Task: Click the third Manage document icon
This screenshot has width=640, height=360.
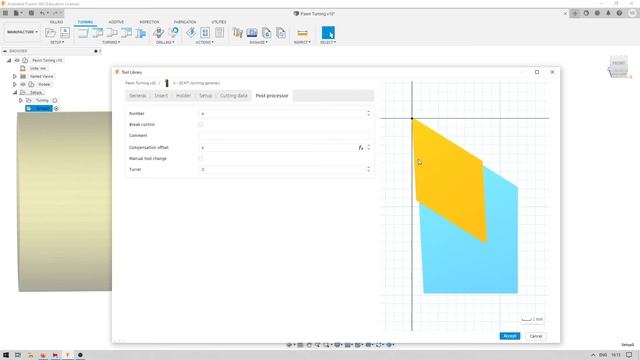Action: click(x=267, y=33)
